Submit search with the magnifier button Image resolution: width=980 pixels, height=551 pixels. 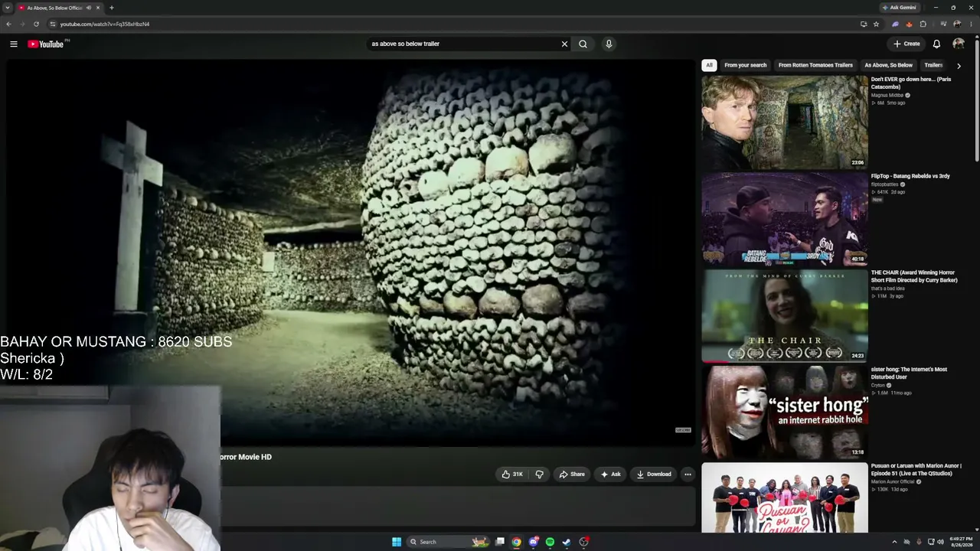[x=583, y=44]
